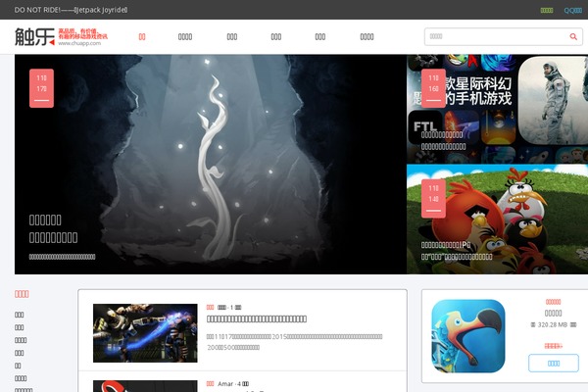Click the 320.28 MB file size text
The height and width of the screenshot is (392, 588).
[553, 324]
